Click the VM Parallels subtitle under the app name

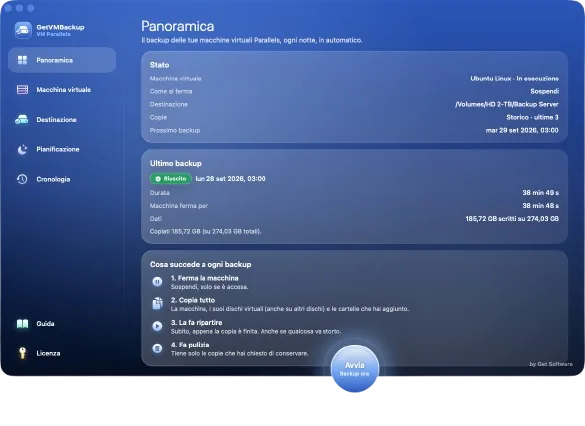[x=53, y=34]
